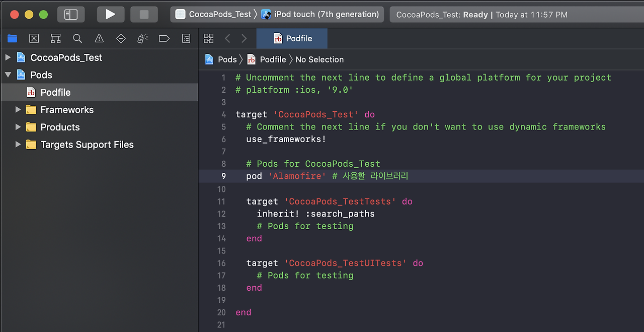Open the Report navigator
The height and width of the screenshot is (332, 644).
tap(186, 38)
